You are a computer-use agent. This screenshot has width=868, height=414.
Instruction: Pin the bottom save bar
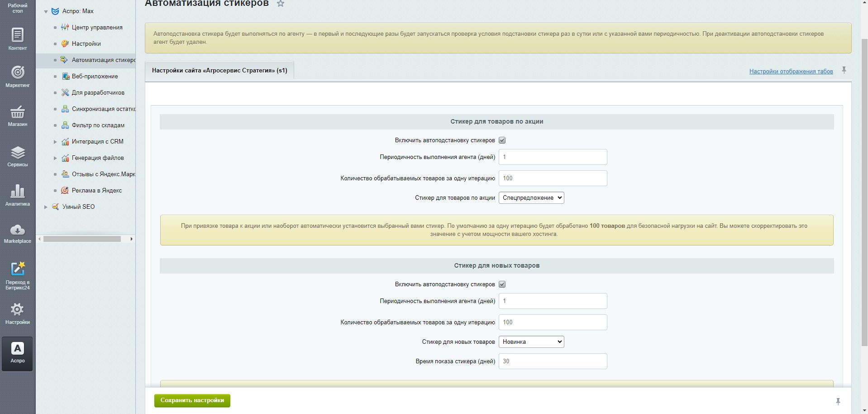tap(838, 401)
